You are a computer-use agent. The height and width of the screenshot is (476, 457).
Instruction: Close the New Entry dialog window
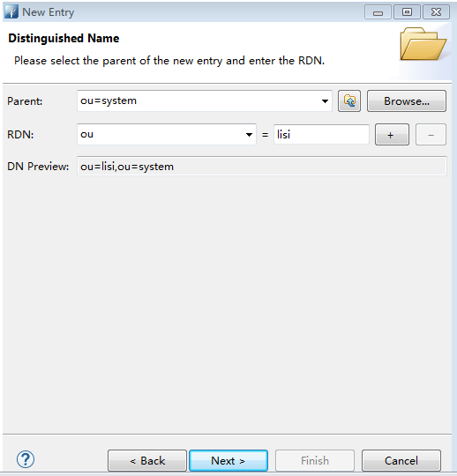point(436,12)
